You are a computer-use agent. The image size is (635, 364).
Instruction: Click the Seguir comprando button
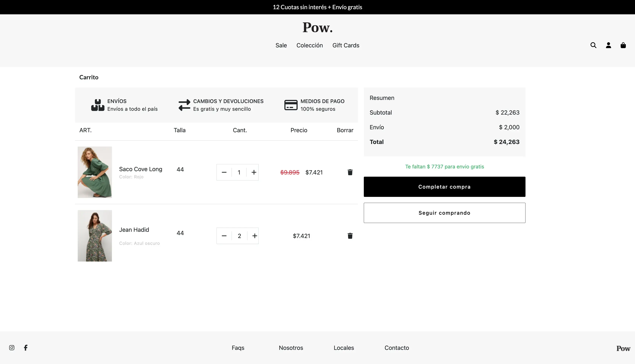point(444,212)
